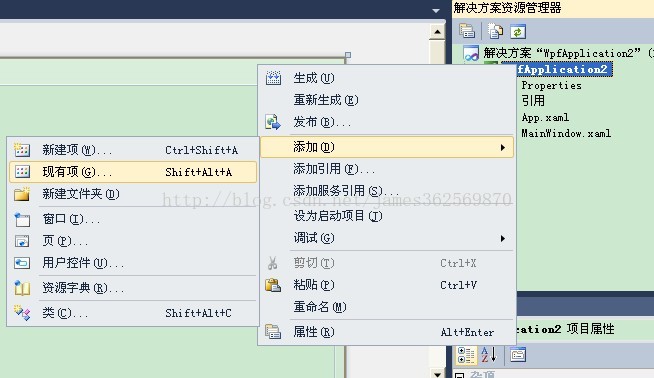Select 页(P)... in the add submenu
This screenshot has height=378, width=654.
click(133, 241)
